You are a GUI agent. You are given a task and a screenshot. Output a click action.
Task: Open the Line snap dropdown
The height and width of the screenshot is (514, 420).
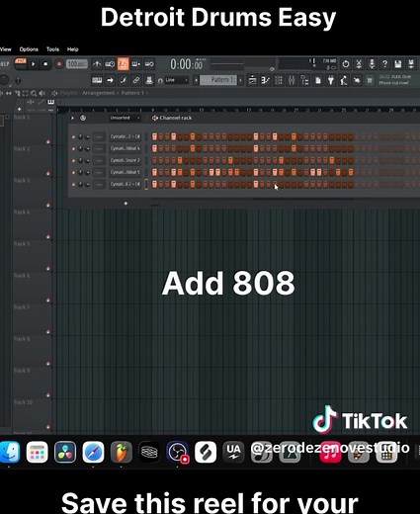[x=177, y=80]
